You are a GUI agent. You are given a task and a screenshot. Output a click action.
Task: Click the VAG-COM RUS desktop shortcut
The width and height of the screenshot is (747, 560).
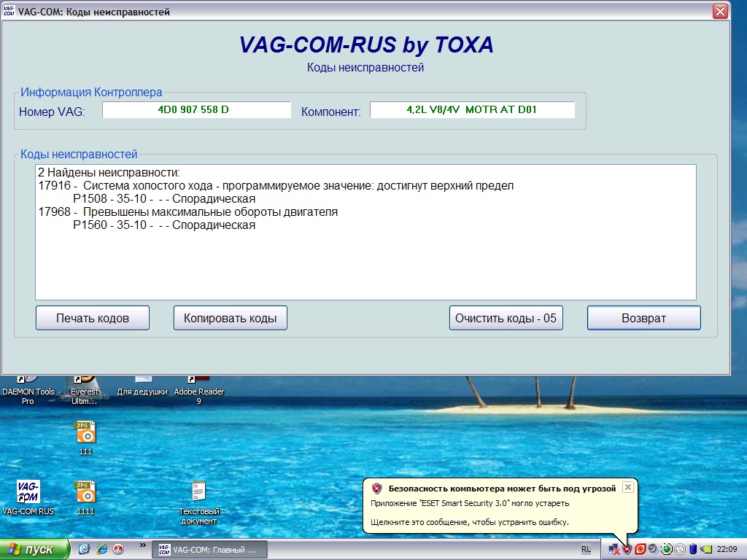point(28,493)
